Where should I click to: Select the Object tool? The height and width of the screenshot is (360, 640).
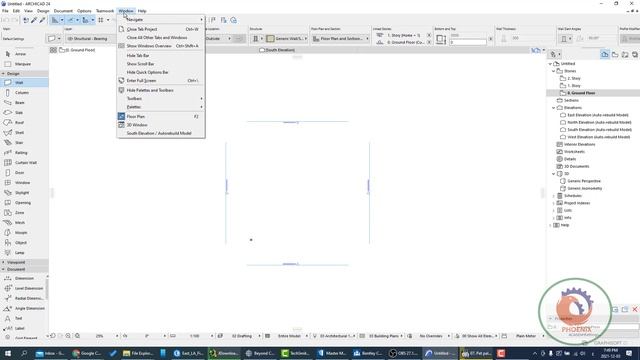point(21,242)
